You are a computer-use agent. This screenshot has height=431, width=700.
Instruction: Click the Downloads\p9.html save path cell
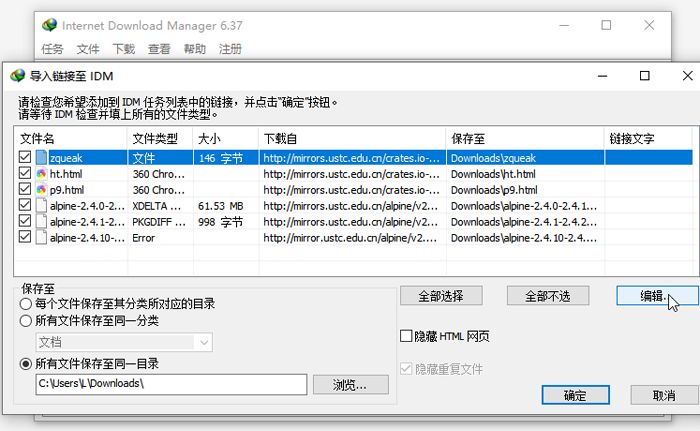[494, 190]
